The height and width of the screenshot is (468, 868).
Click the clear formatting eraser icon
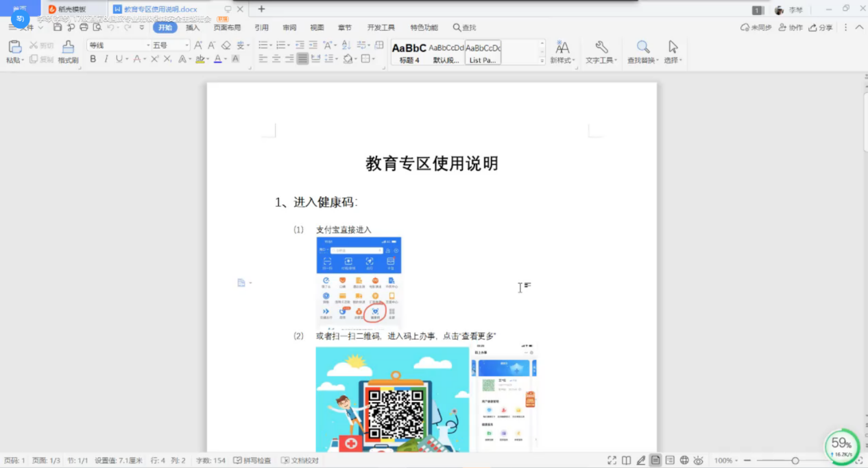click(226, 45)
